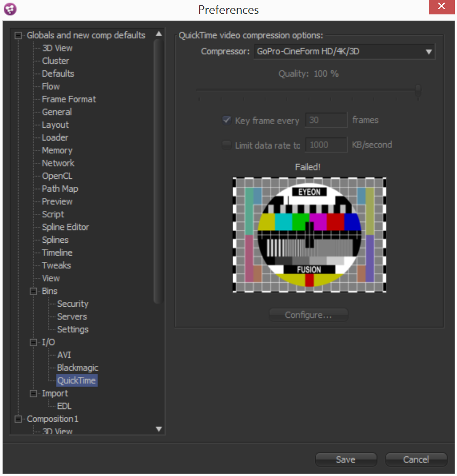
Task: Open the Defaults preferences page
Action: click(58, 74)
